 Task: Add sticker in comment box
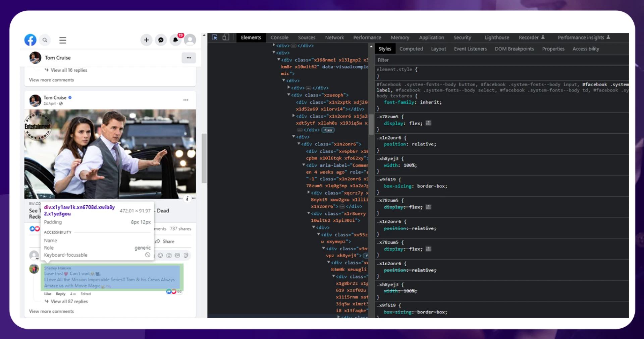pyautogui.click(x=186, y=255)
